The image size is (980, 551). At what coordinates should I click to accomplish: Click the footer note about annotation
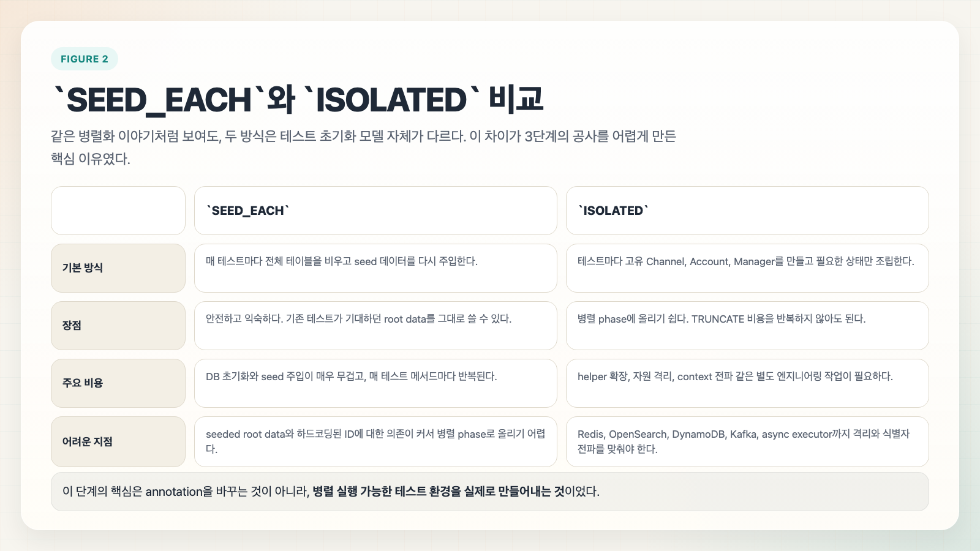tap(489, 492)
